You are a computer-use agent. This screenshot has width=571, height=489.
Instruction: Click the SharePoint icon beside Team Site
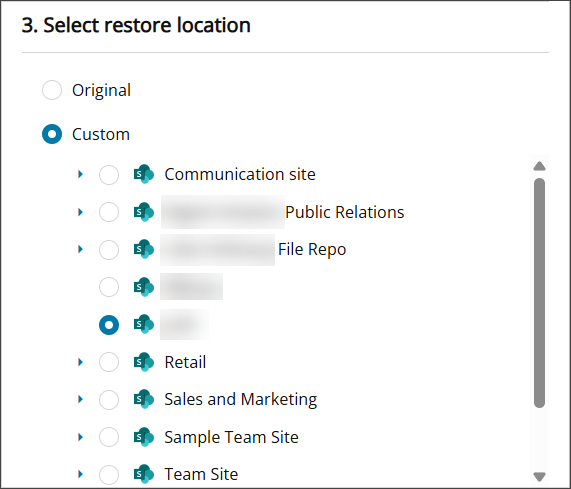143,474
